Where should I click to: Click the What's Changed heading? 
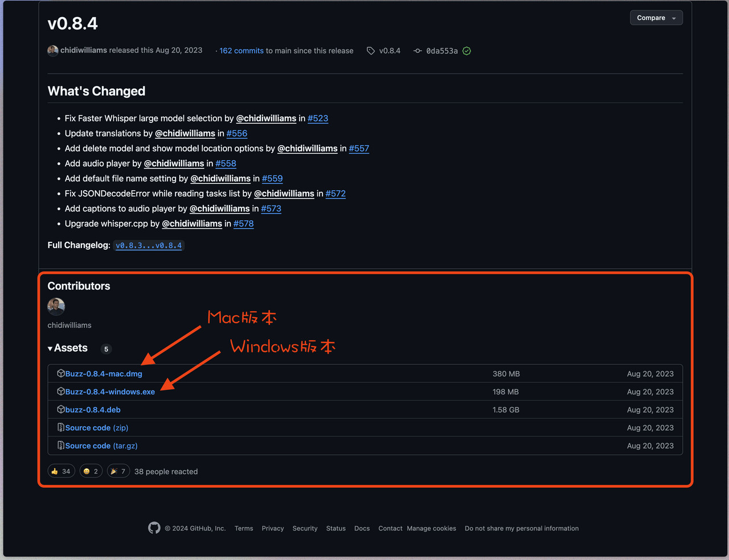(x=97, y=91)
